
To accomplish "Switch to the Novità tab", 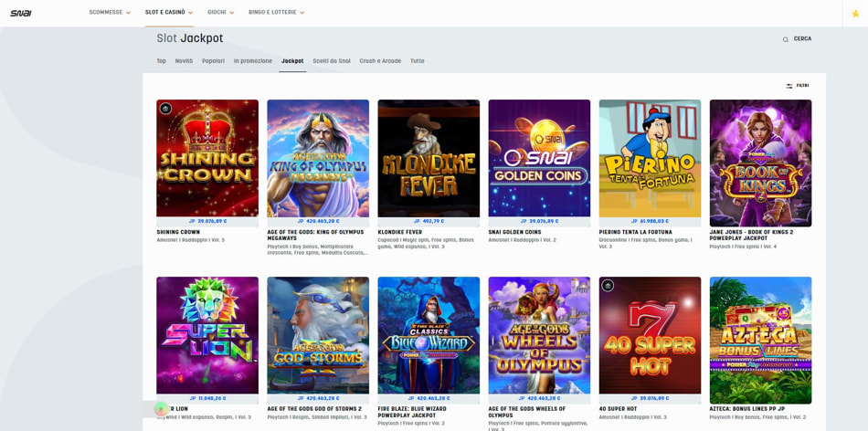I will pyautogui.click(x=184, y=61).
